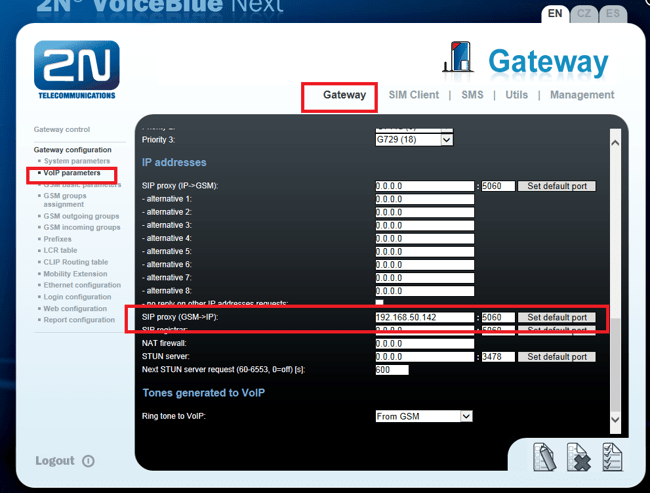Open the Priority 3 codec dropdown
Viewport: 650px width, 493px height.
[x=446, y=140]
